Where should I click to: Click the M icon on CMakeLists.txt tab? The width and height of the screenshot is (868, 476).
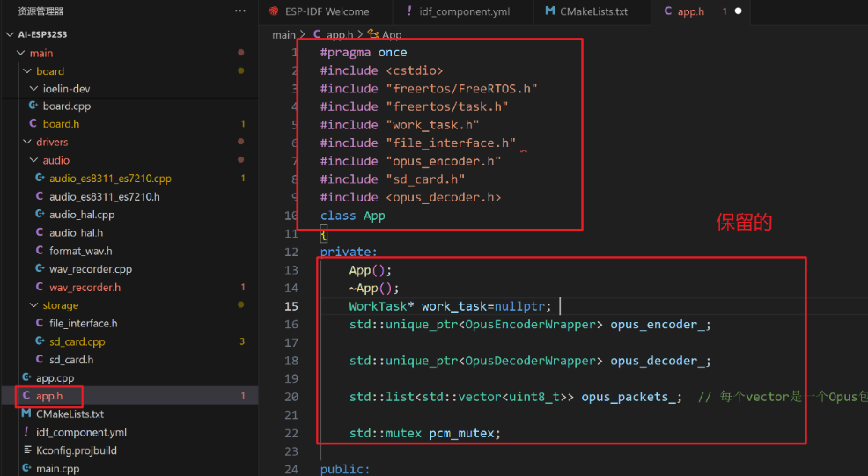pyautogui.click(x=549, y=11)
